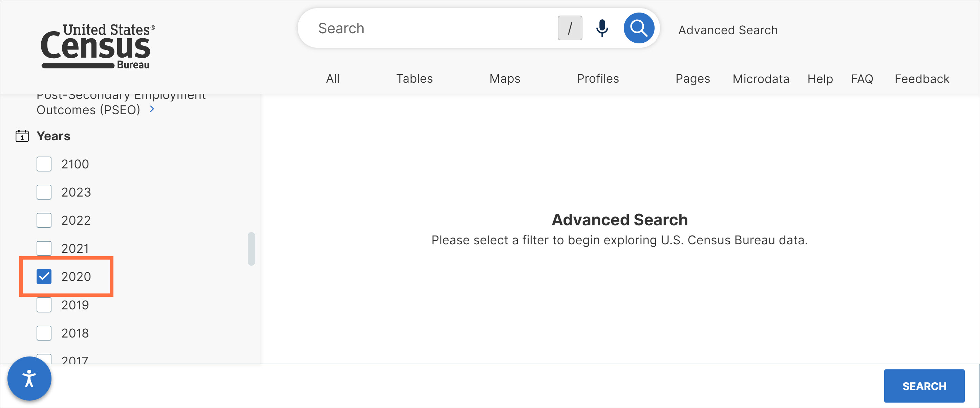The height and width of the screenshot is (408, 980).
Task: Open the Maps tab
Action: pos(505,78)
